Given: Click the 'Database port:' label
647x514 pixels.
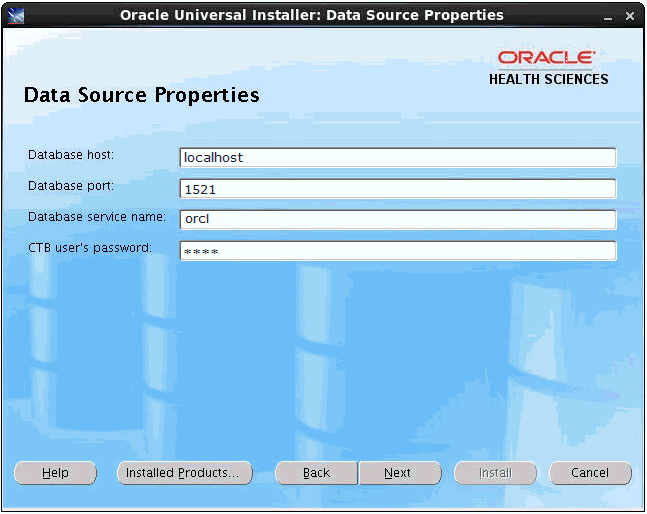Looking at the screenshot, I should coord(71,186).
